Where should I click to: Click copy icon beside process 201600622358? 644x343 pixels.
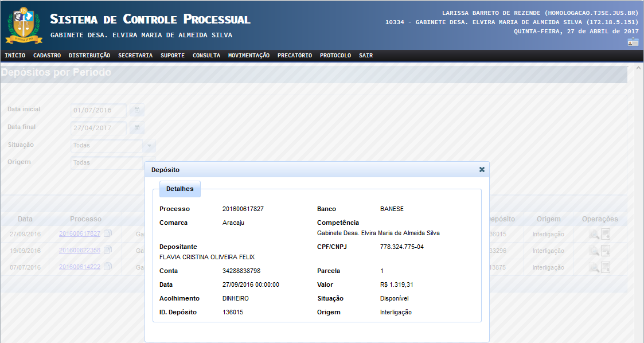click(108, 250)
